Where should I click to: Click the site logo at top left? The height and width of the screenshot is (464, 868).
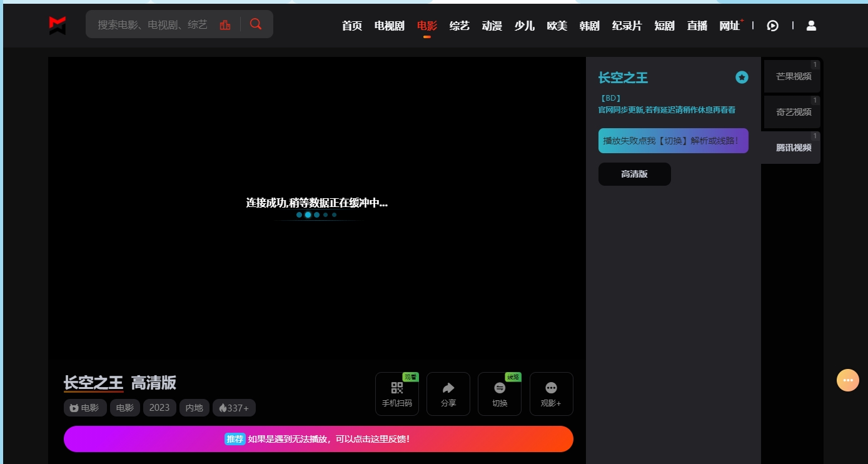(57, 25)
